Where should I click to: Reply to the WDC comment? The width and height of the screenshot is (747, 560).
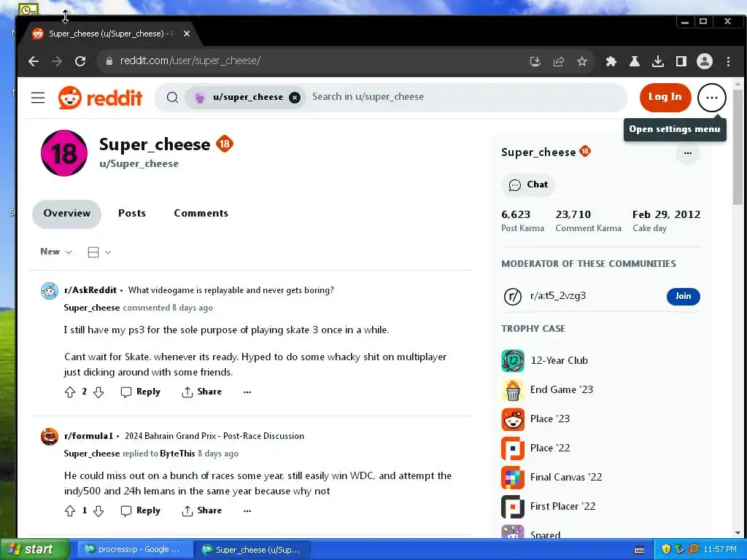141,510
